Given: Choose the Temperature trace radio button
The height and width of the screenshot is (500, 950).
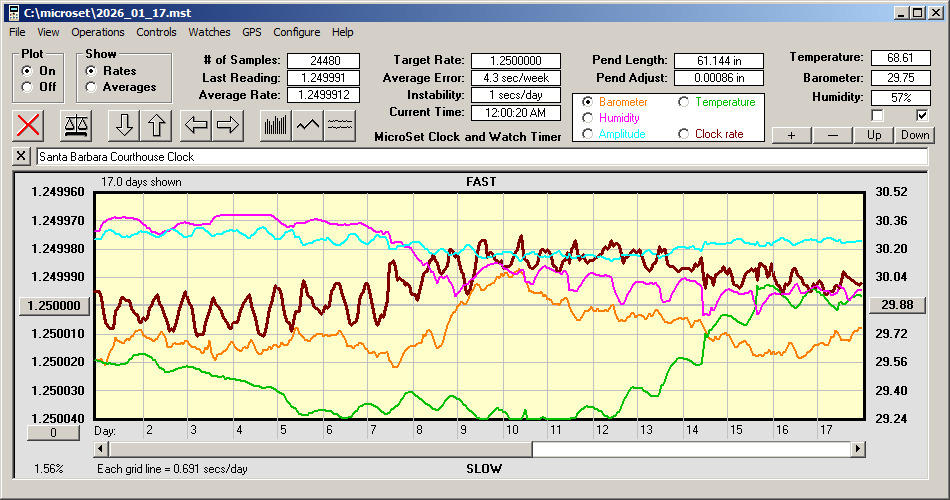Looking at the screenshot, I should click(x=685, y=102).
